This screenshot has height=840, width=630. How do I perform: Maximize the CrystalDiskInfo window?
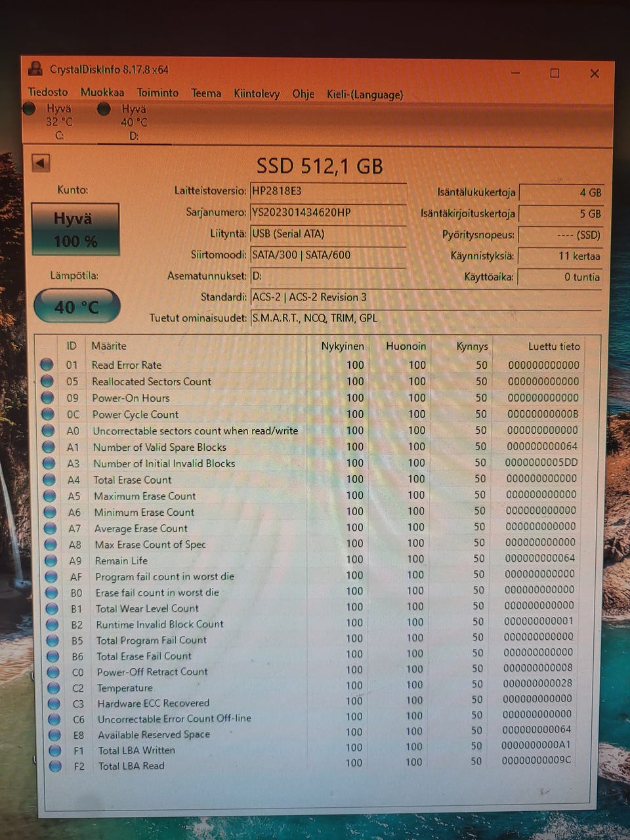tap(555, 73)
